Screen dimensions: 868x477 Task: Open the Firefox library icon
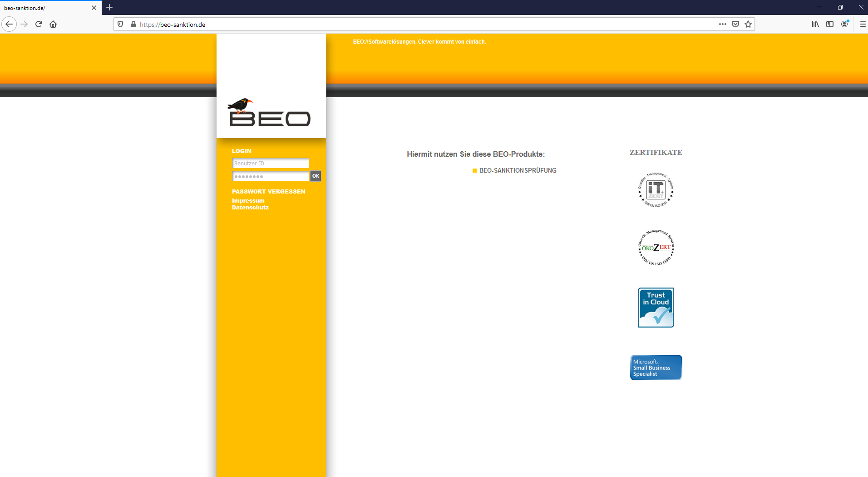(815, 24)
